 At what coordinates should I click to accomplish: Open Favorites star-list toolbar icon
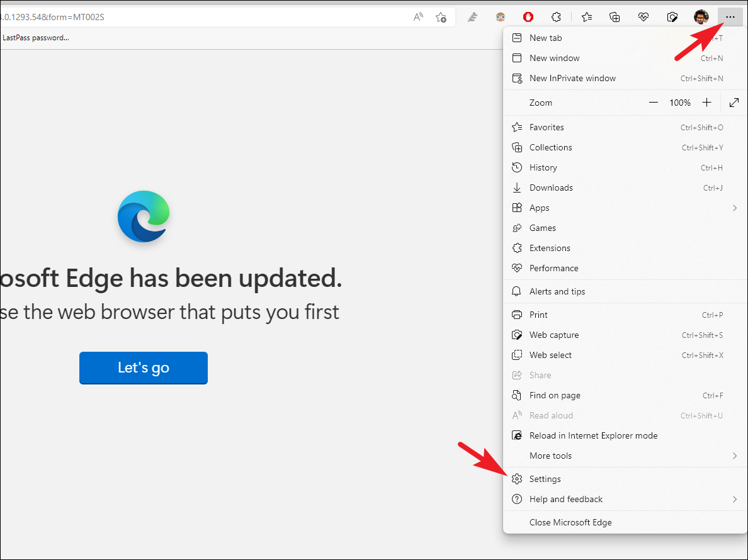(586, 17)
